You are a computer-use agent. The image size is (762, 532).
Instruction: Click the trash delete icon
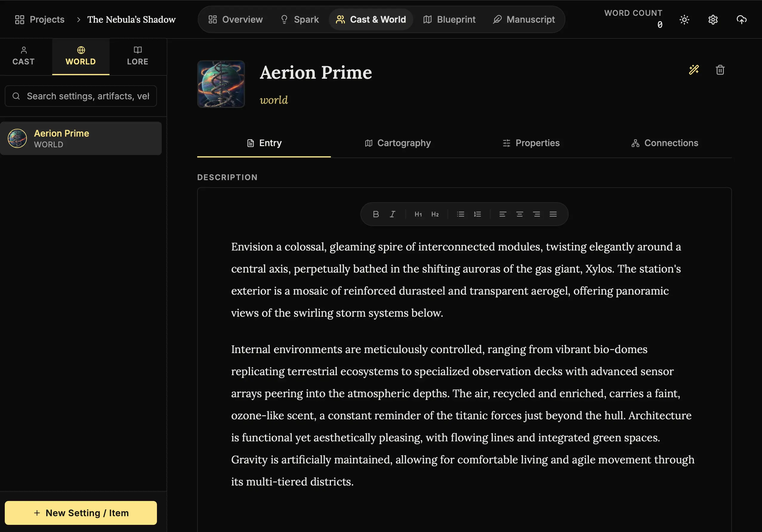(720, 70)
